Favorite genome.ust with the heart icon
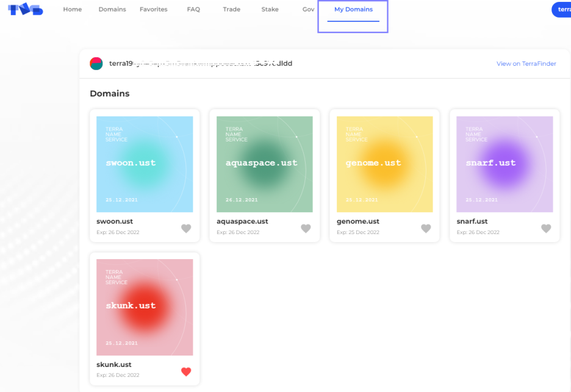Image resolution: width=571 pixels, height=392 pixels. click(426, 228)
